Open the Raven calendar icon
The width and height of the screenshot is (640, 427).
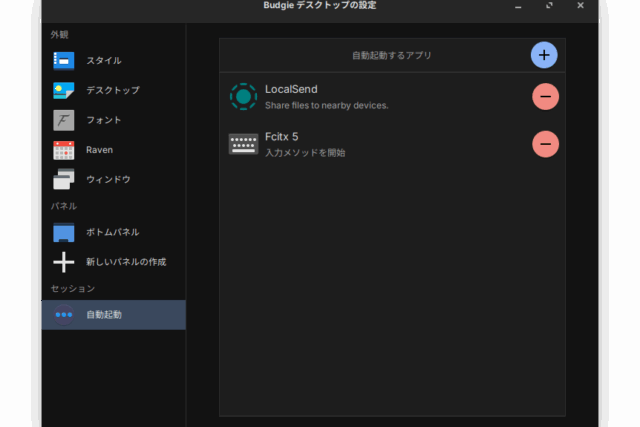point(64,150)
